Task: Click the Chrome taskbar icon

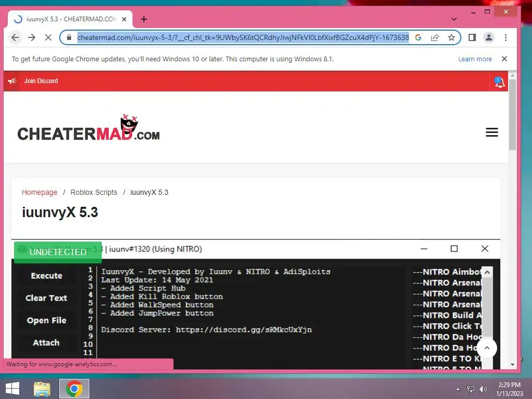Action: tap(74, 389)
